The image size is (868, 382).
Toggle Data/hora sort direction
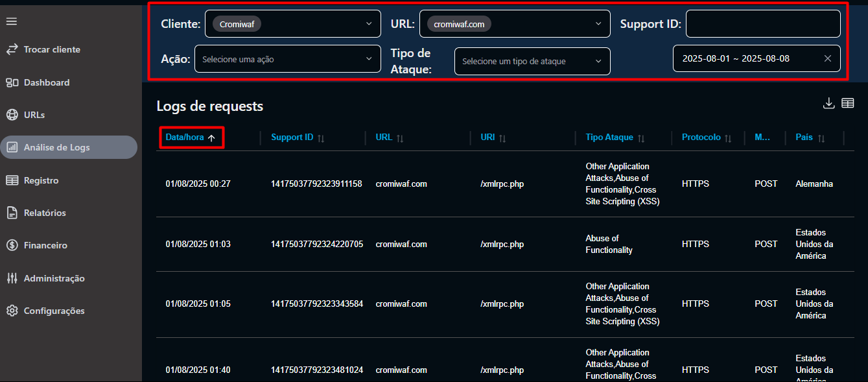(211, 138)
